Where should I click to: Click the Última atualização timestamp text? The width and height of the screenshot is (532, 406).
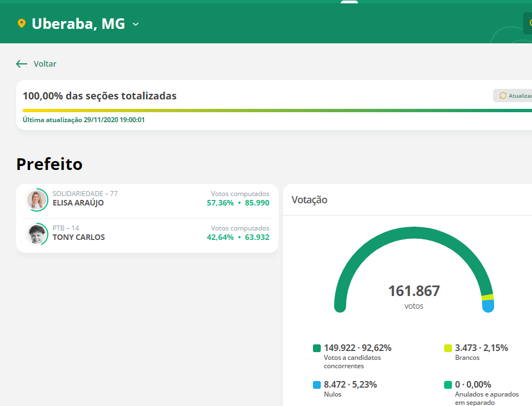(x=83, y=119)
